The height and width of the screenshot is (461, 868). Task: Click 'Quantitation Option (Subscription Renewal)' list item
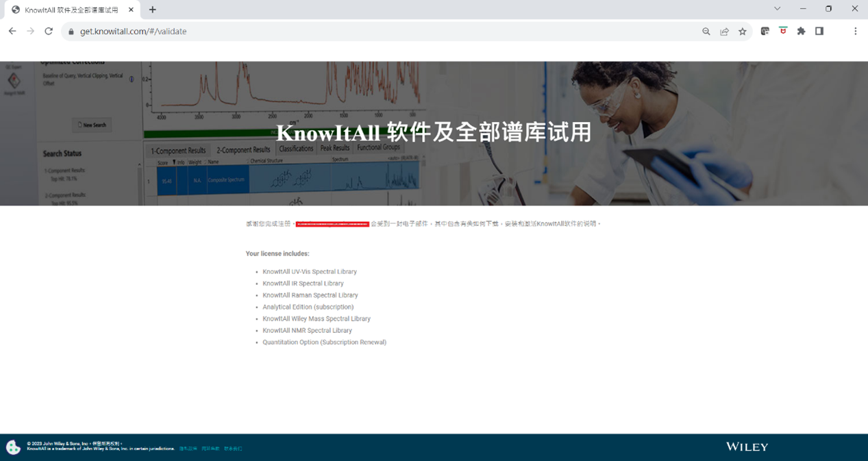click(x=325, y=342)
